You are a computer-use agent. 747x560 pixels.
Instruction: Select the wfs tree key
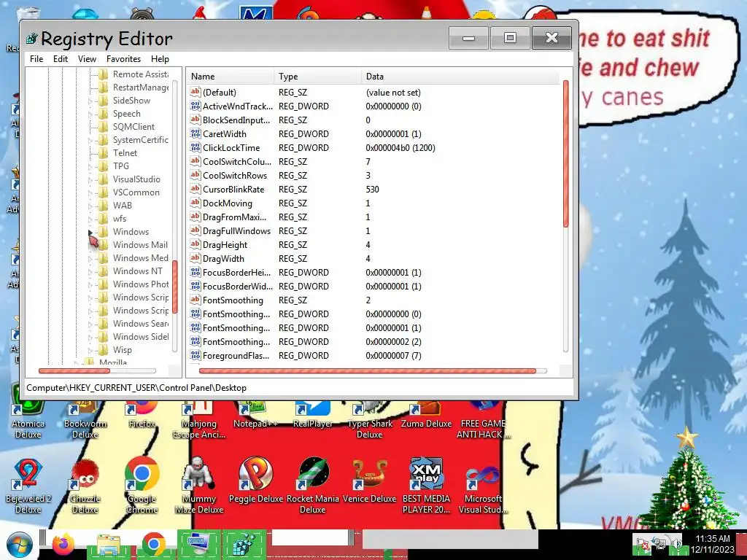[x=120, y=219]
